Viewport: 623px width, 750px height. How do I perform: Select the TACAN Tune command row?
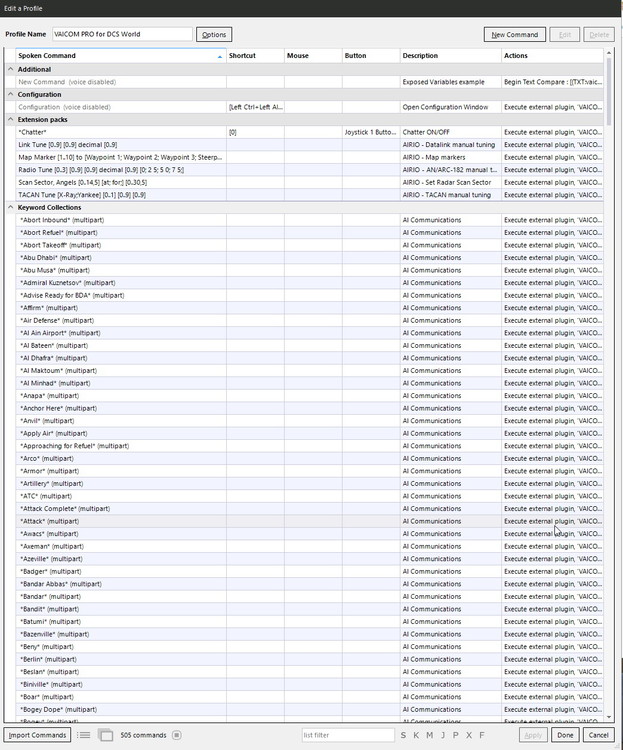tap(310, 195)
